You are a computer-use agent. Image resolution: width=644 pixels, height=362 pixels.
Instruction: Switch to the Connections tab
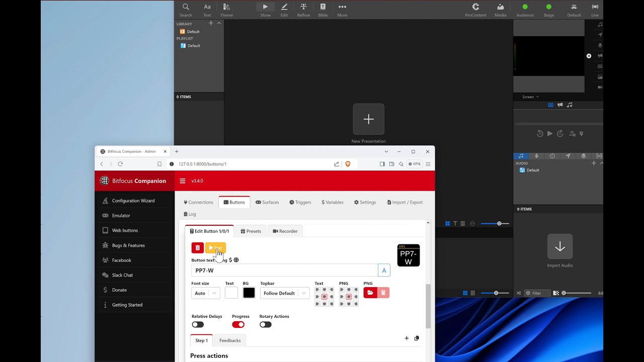click(x=198, y=202)
